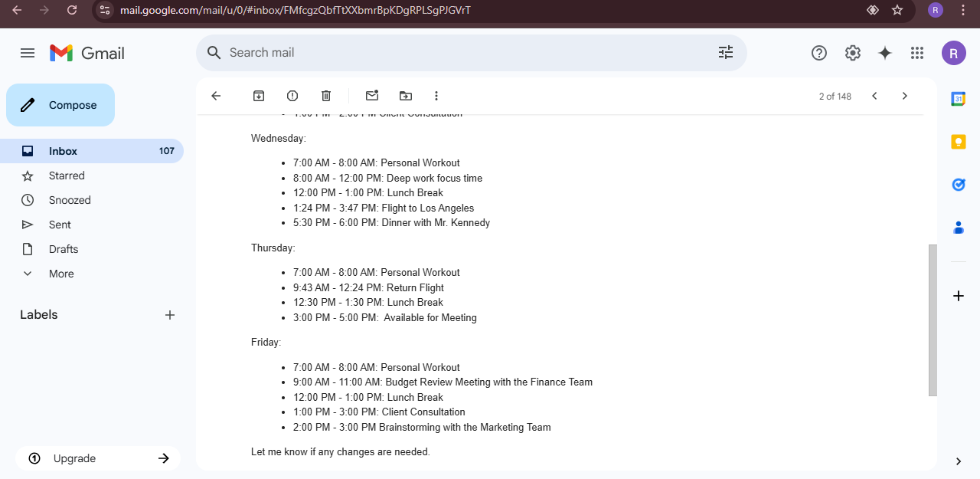This screenshot has height=479, width=980.
Task: Report the email as spam
Action: [x=292, y=96]
